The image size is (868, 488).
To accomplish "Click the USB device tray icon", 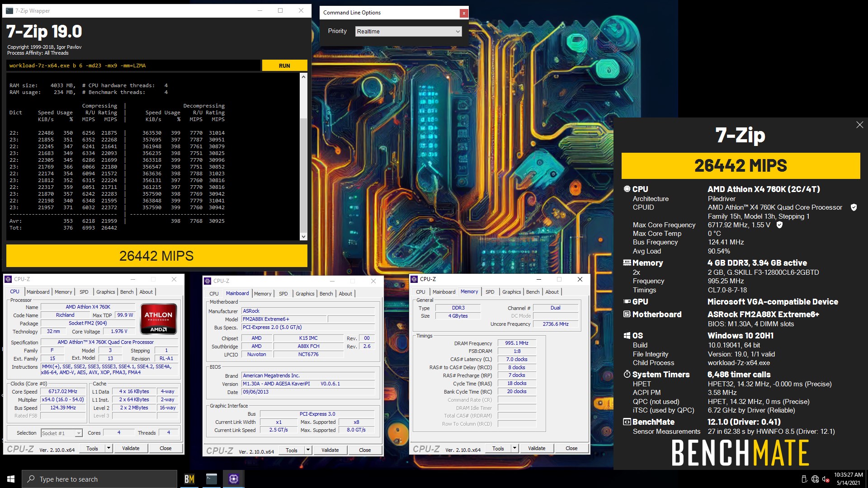I will [804, 479].
